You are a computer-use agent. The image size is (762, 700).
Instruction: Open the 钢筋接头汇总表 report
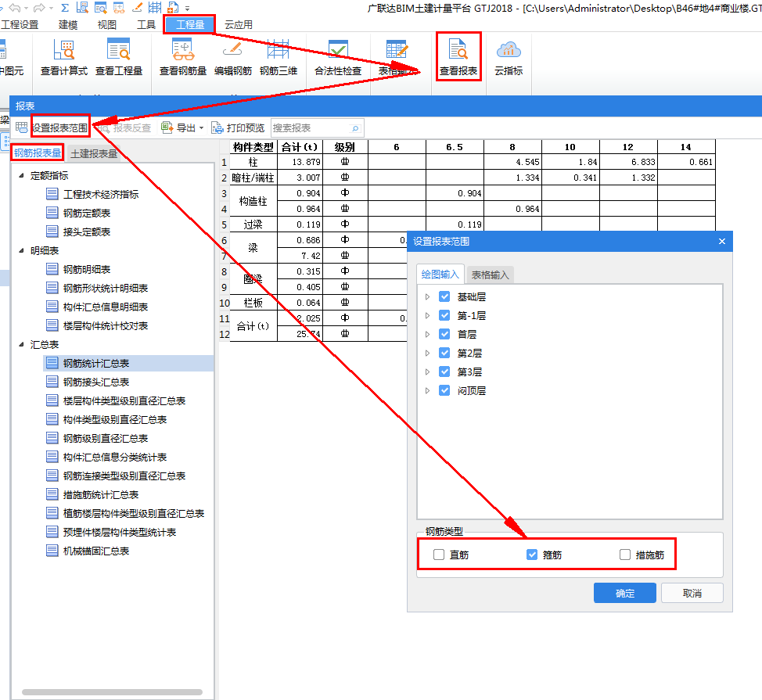point(88,382)
